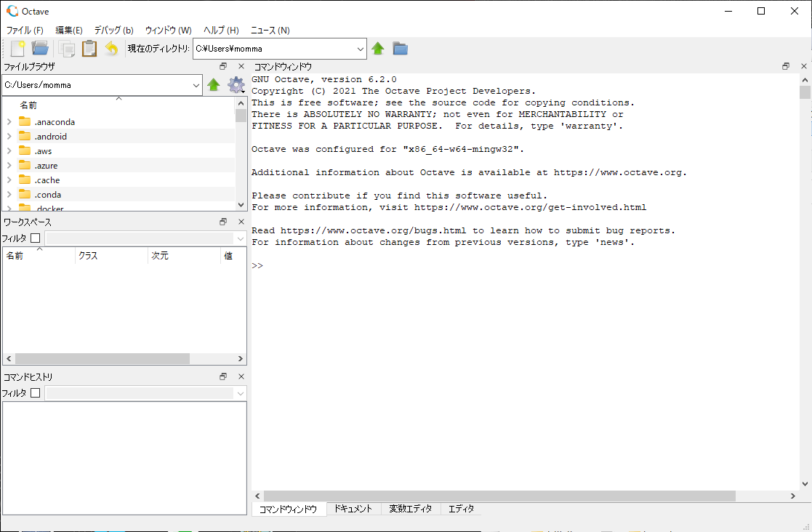Expand the .aws folder
The height and width of the screenshot is (532, 812).
[9, 150]
